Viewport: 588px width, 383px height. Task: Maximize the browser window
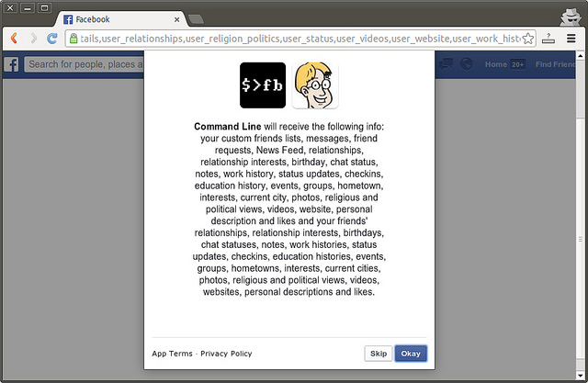pyautogui.click(x=44, y=8)
